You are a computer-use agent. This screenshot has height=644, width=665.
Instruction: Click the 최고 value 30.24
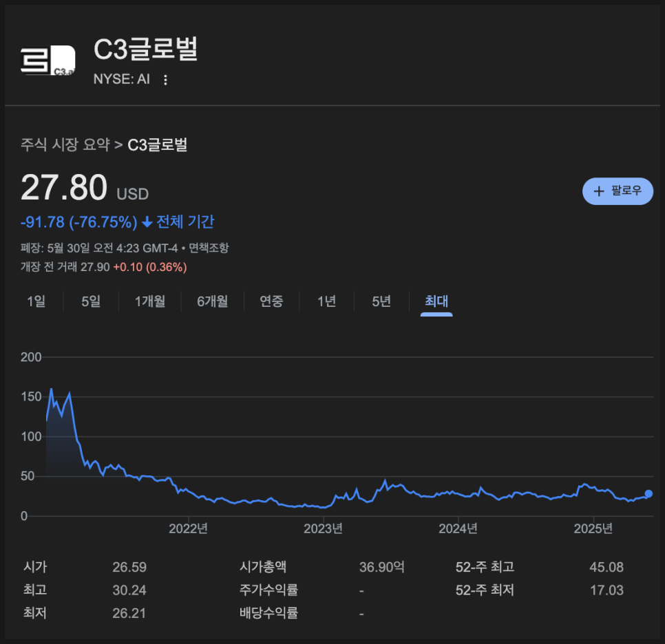(129, 590)
